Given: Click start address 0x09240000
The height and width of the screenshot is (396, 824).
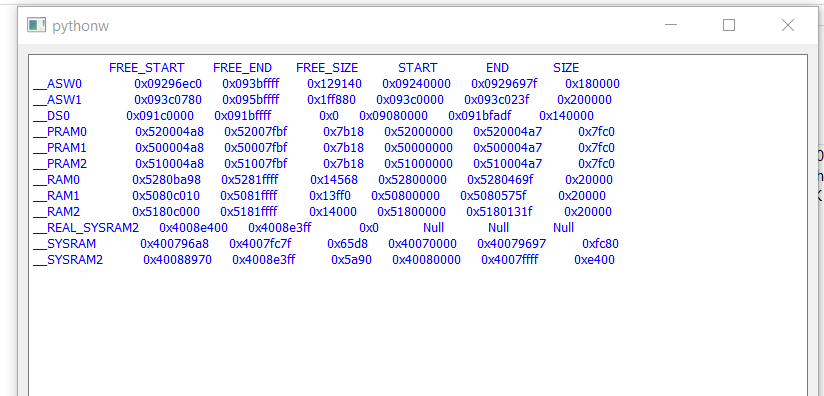Looking at the screenshot, I should (x=416, y=84).
